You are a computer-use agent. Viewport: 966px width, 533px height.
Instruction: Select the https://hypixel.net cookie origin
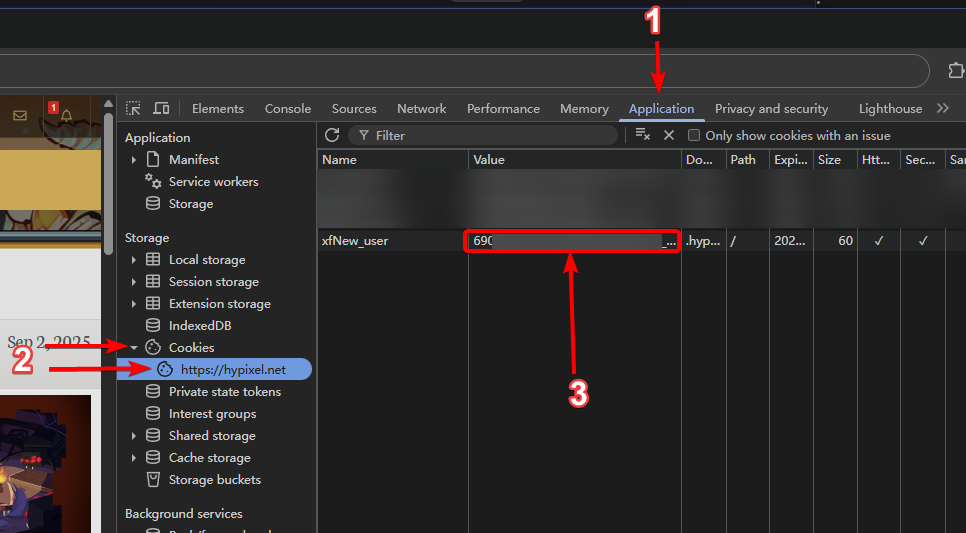pos(233,370)
